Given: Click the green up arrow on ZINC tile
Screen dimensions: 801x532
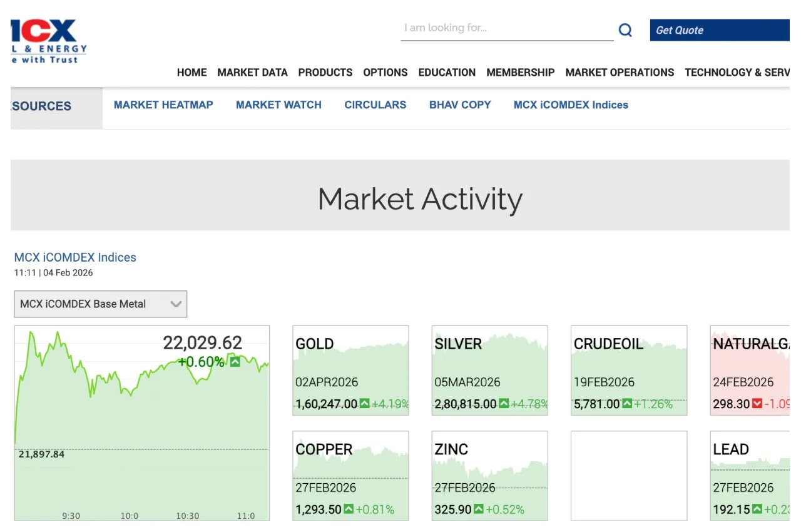Looking at the screenshot, I should pyautogui.click(x=479, y=509).
